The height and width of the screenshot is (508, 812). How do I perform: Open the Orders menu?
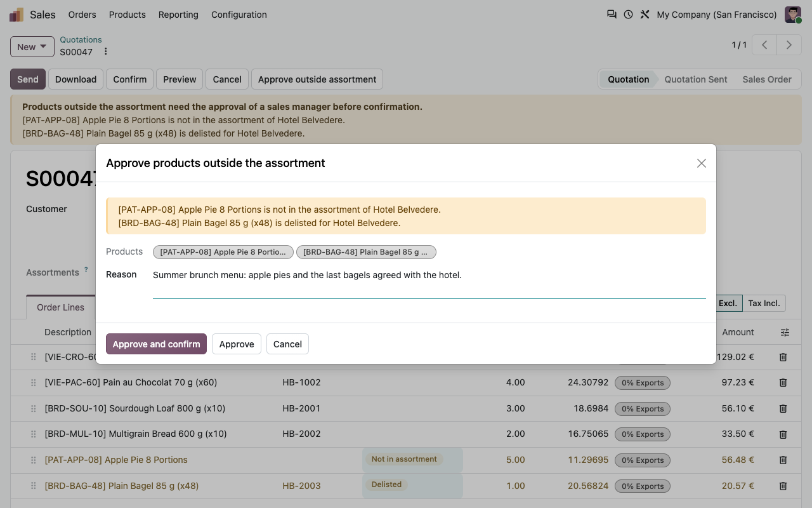click(x=82, y=15)
